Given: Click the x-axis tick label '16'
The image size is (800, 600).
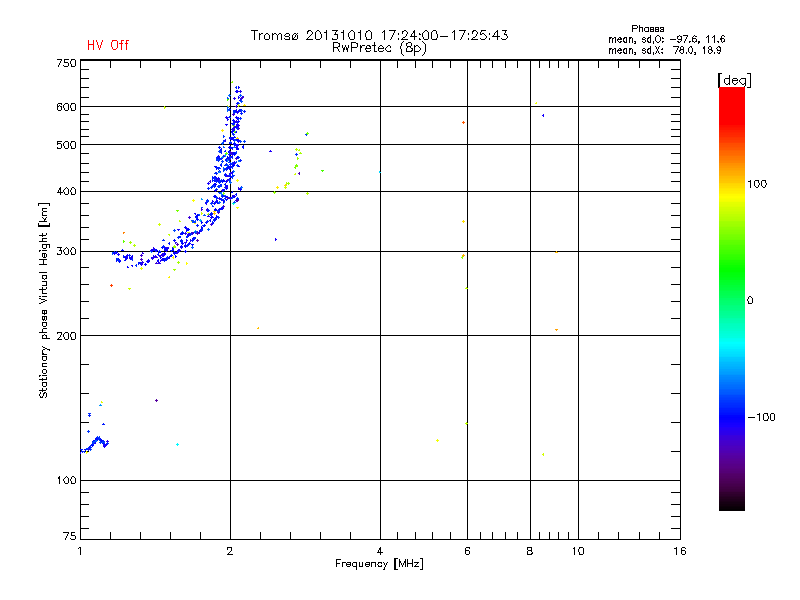Looking at the screenshot, I should click(x=680, y=551).
